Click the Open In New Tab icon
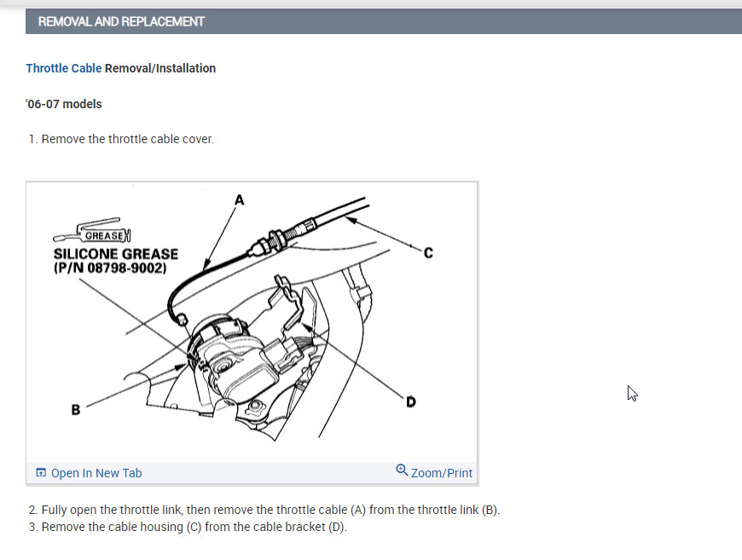The height and width of the screenshot is (560, 742). tap(41, 472)
